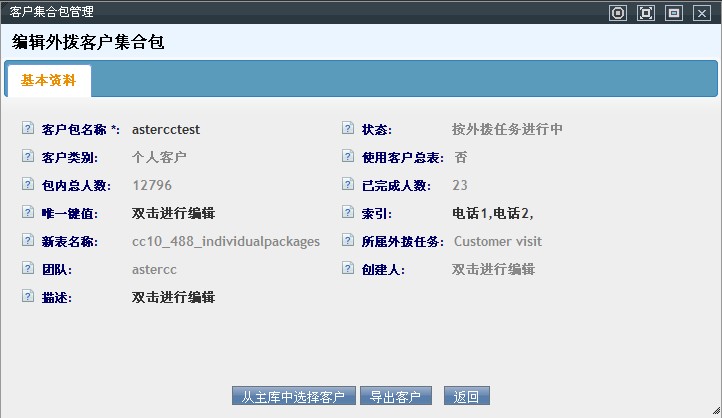
Task: Click the icon next to 客户类别
Action: [x=27, y=157]
